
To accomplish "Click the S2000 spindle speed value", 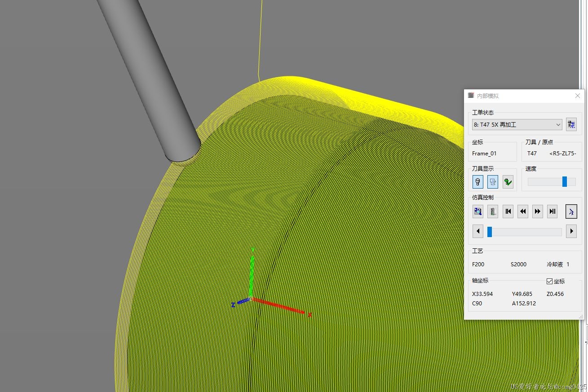I will [518, 264].
